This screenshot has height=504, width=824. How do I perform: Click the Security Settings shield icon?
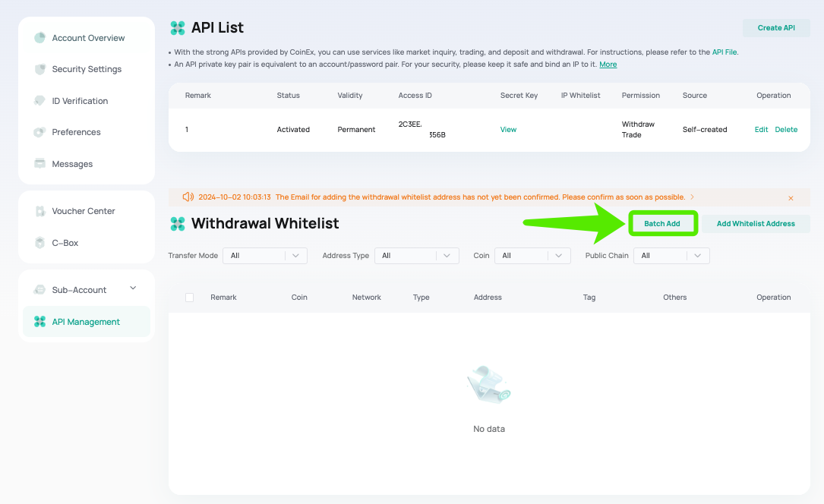(39, 69)
